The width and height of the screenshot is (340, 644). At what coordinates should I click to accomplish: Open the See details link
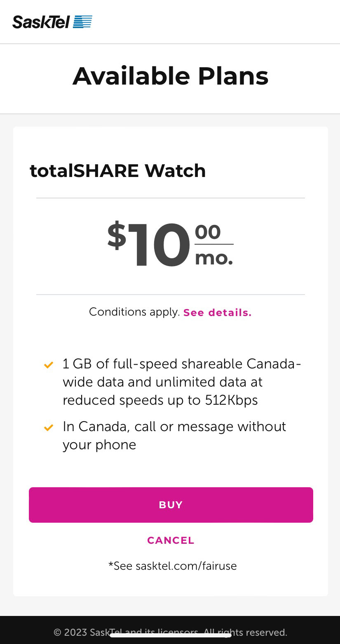point(217,313)
